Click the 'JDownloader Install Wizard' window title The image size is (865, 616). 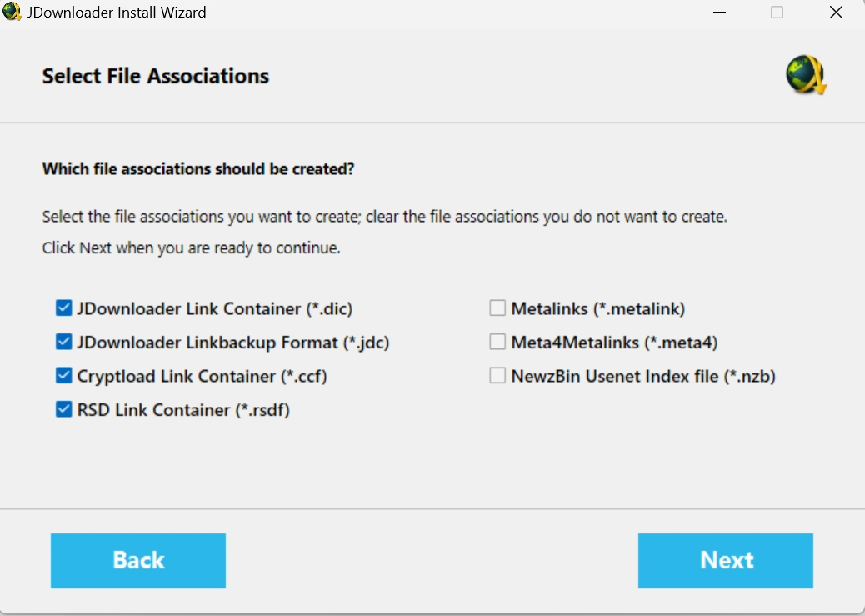(117, 13)
